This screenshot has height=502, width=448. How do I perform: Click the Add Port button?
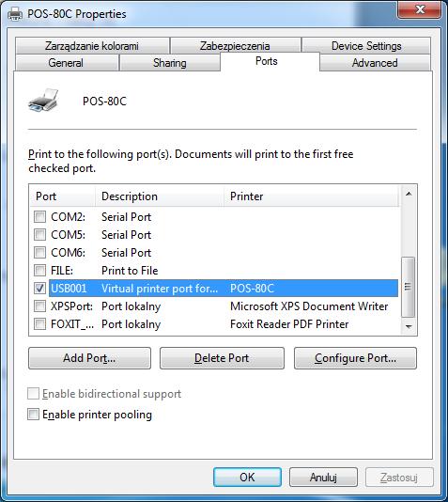89,358
